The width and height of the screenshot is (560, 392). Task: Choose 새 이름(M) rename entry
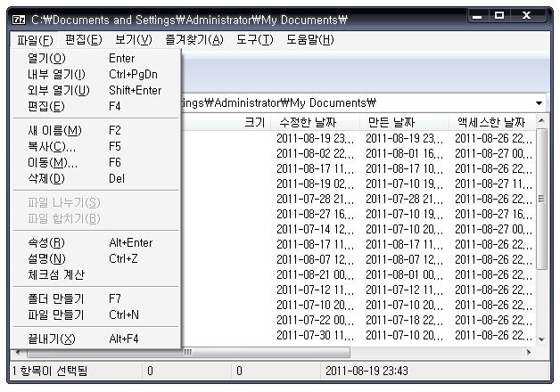click(95, 130)
